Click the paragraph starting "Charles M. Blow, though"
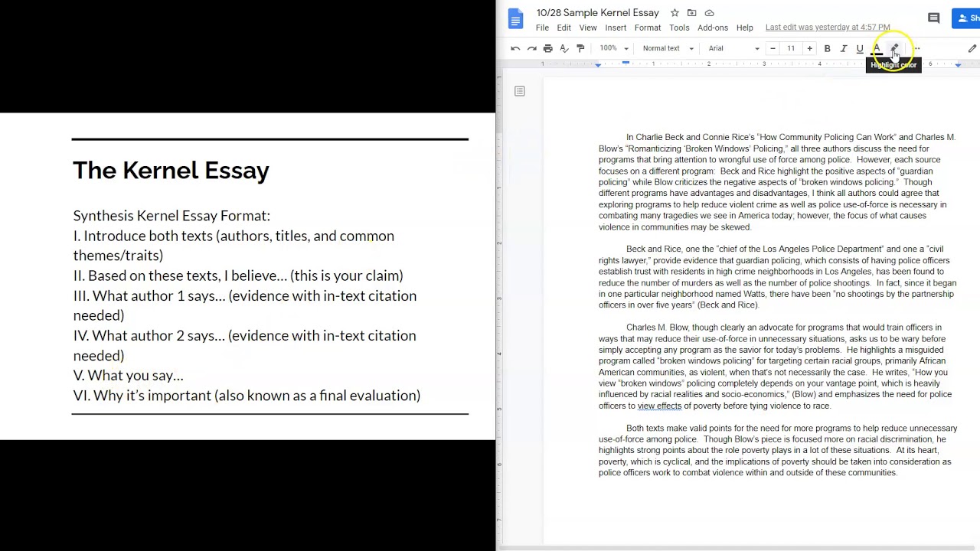The image size is (980, 551). [775, 367]
